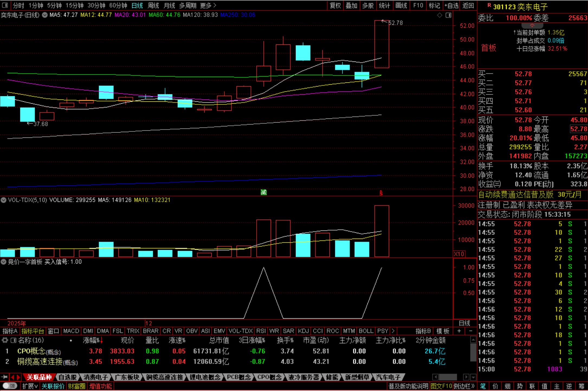Click the pin icon left of 关联品种 tab
The image size is (588, 391).
[4, 377]
